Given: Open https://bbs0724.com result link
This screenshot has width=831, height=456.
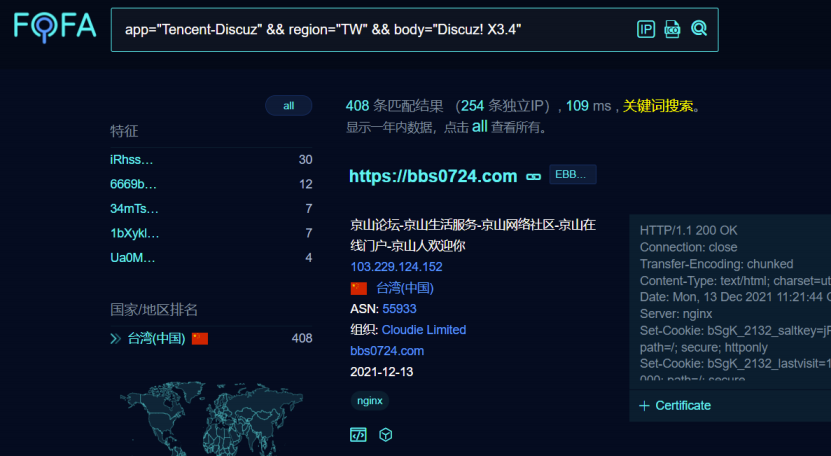Looking at the screenshot, I should click(x=433, y=176).
